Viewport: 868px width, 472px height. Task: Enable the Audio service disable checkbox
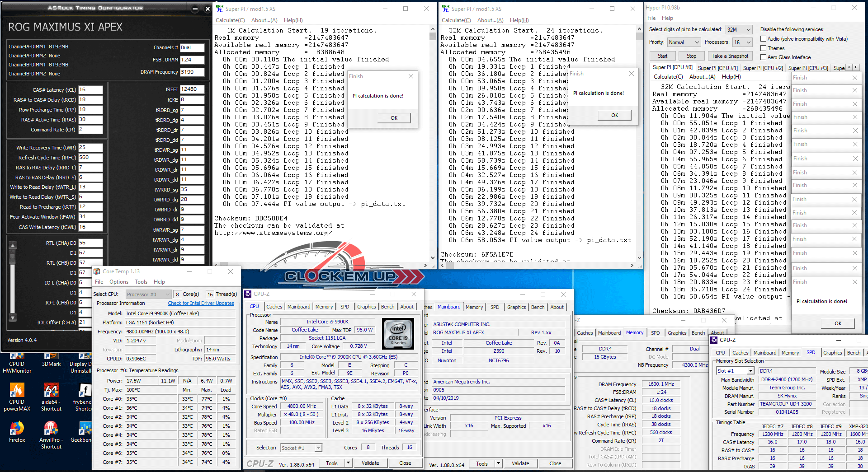763,39
